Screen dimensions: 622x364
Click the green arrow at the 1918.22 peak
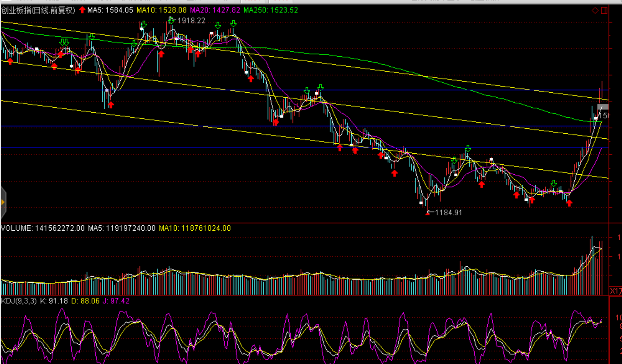(x=172, y=20)
